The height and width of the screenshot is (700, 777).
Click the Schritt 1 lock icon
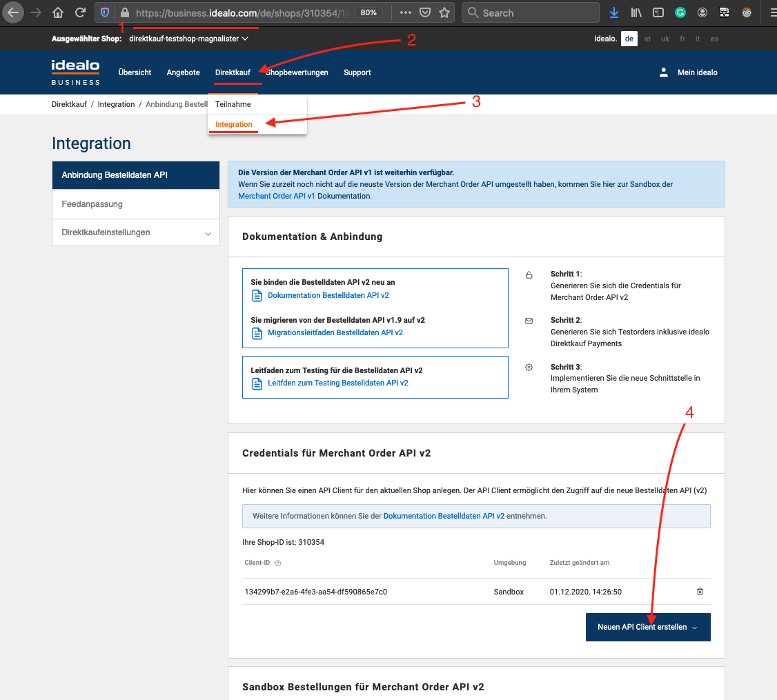click(529, 275)
